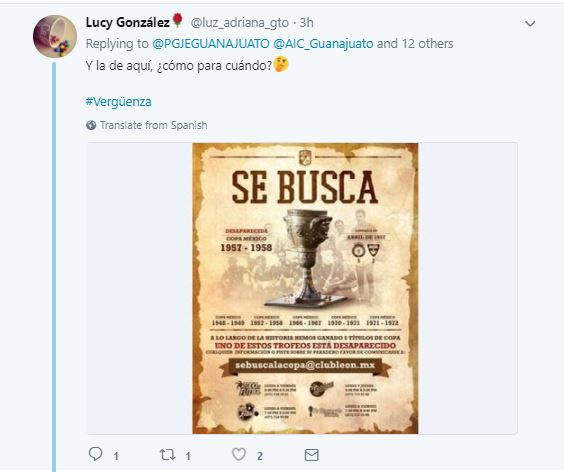
Task: Enlarge the SE BUSCA poster image
Action: (x=305, y=288)
